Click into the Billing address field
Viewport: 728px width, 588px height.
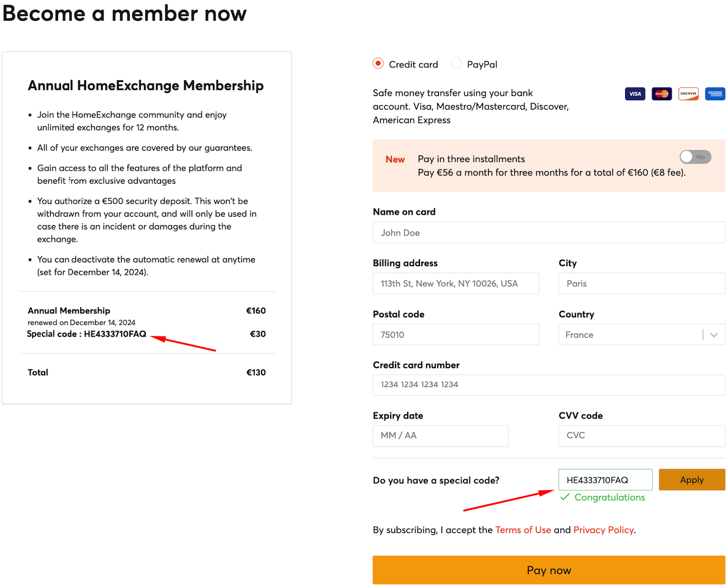(456, 283)
